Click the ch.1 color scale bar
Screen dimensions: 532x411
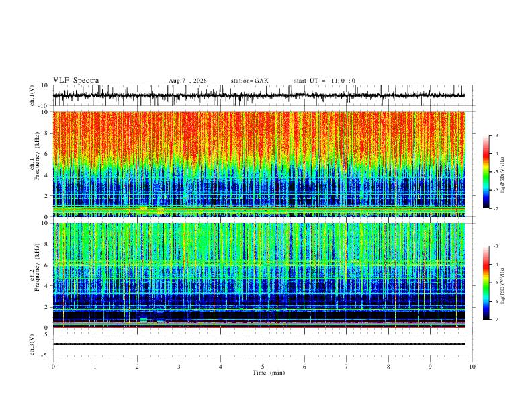(486, 172)
